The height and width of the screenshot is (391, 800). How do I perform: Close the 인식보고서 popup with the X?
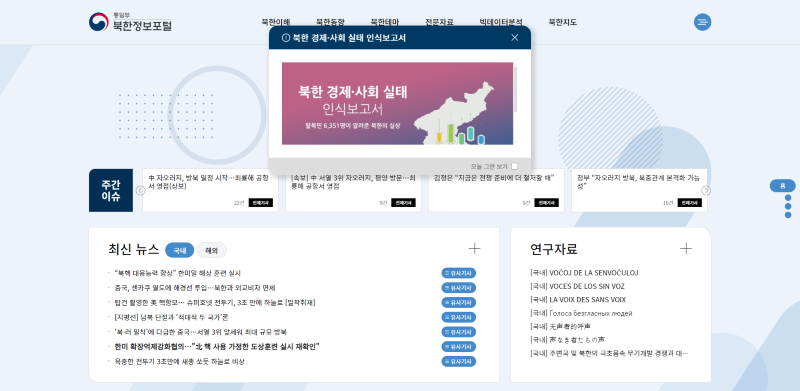click(515, 37)
